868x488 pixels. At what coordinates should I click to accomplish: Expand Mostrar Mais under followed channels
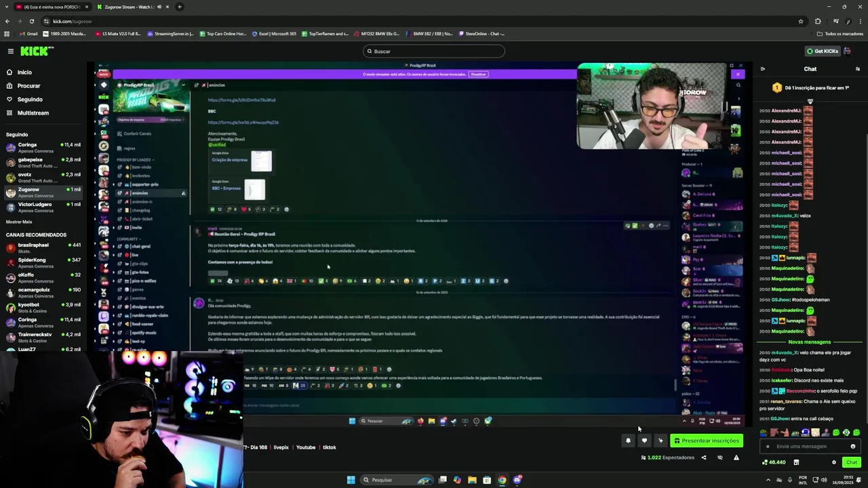pos(19,222)
